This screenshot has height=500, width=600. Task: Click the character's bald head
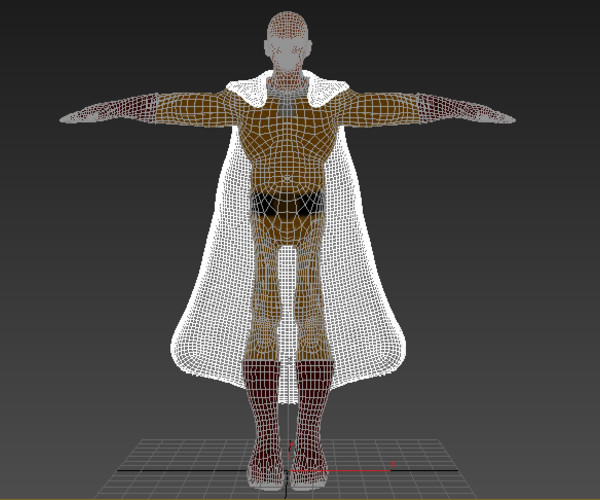(288, 42)
